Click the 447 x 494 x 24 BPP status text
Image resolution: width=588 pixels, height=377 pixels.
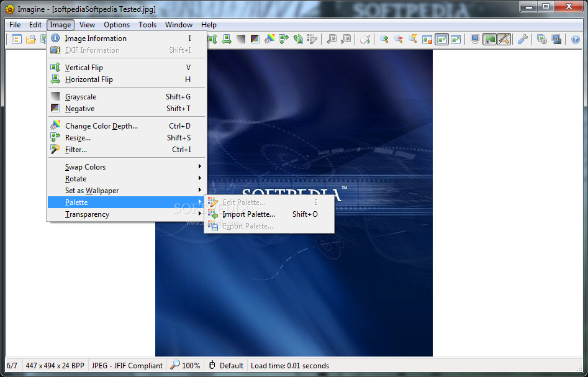55,366
